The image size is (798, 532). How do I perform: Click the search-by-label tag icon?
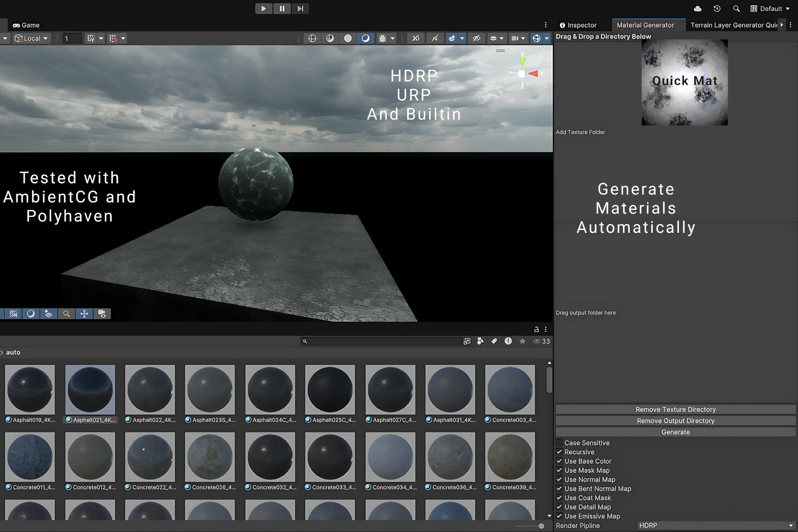[x=494, y=341]
